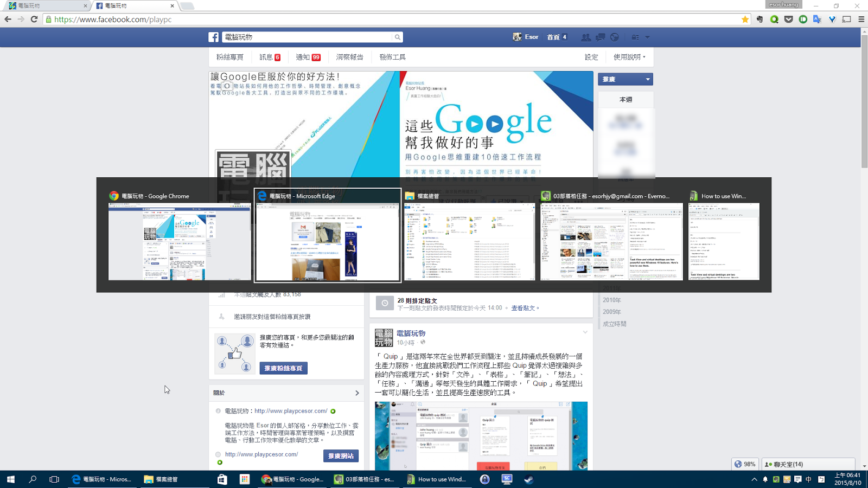Click the Chrome address bar URL
868x488 pixels.
coord(113,20)
